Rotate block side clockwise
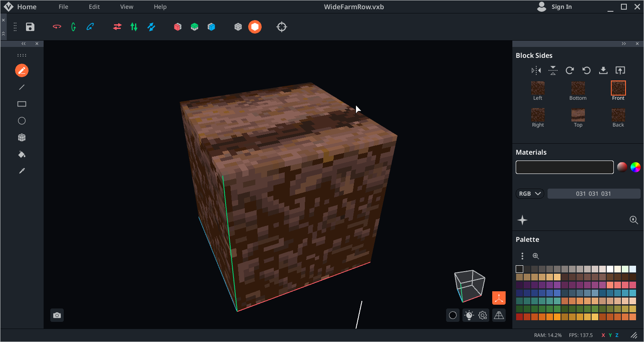The width and height of the screenshot is (644, 342). point(569,70)
